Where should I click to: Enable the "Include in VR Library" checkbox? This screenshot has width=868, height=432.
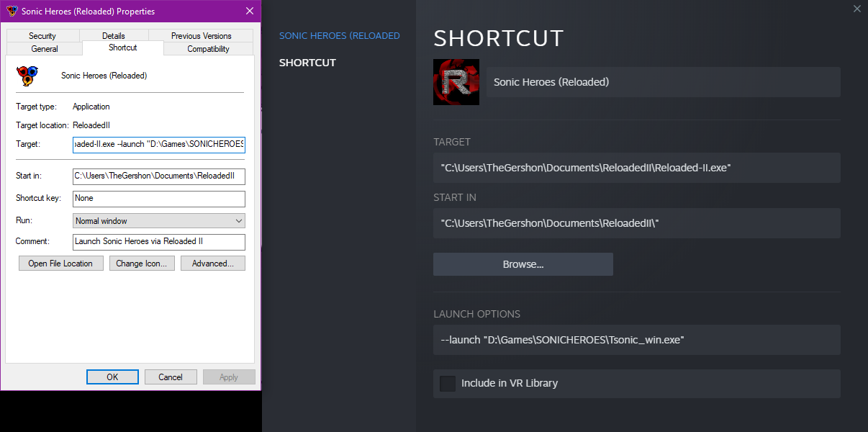(x=447, y=383)
